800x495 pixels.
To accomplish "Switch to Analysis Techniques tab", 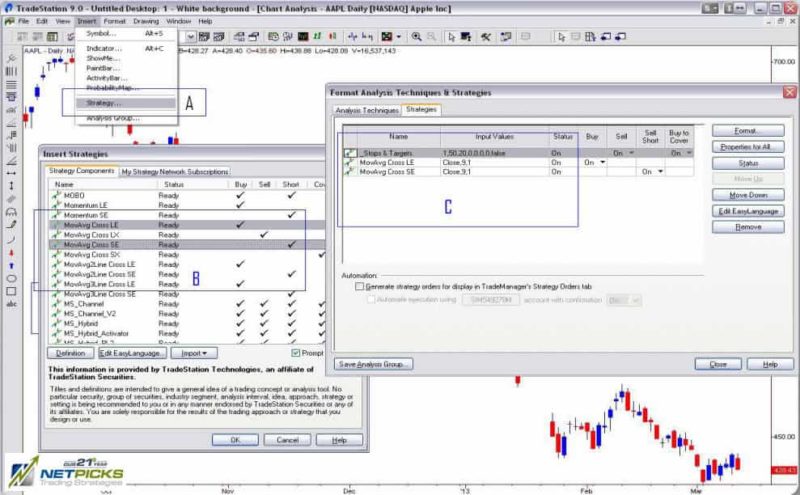I will pos(367,110).
